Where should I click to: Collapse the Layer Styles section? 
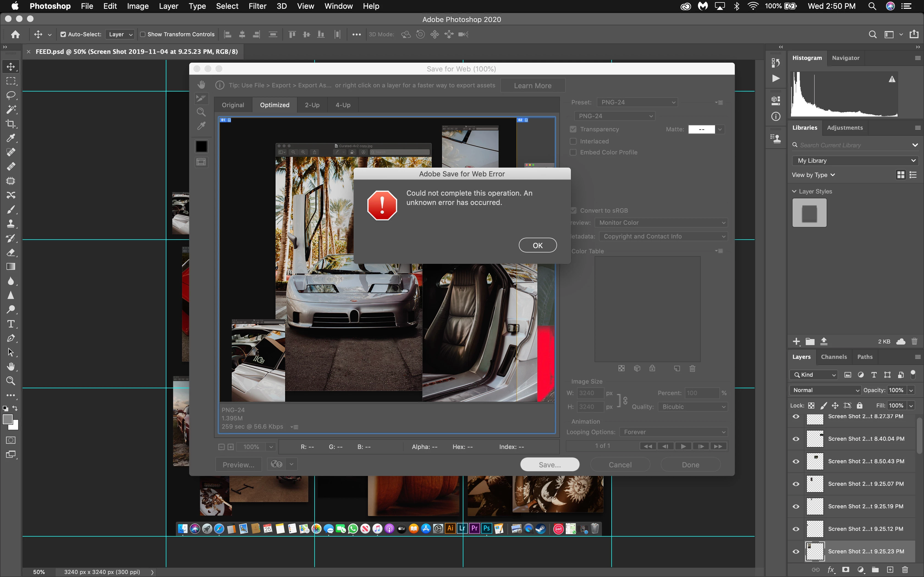[794, 191]
